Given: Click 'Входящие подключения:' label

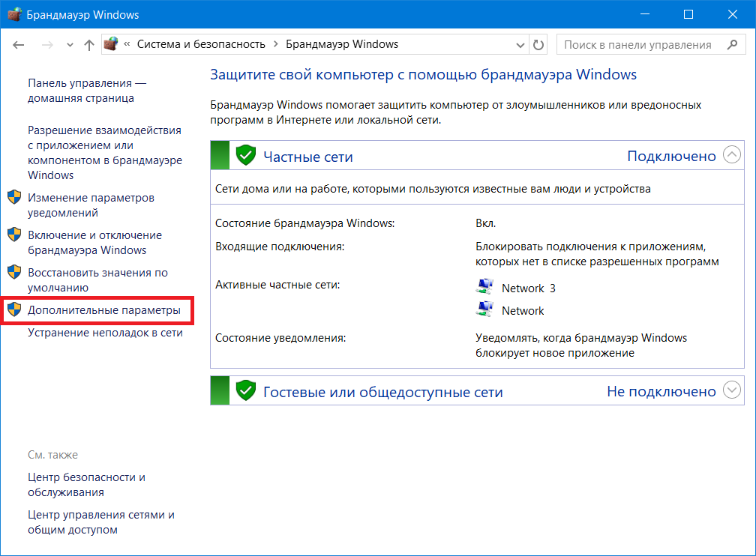Looking at the screenshot, I should click(280, 247).
